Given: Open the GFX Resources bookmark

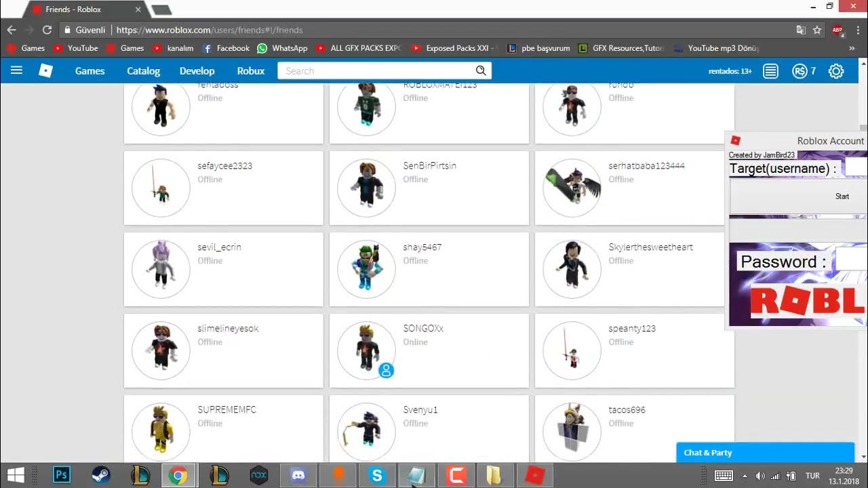Looking at the screenshot, I should click(620, 48).
